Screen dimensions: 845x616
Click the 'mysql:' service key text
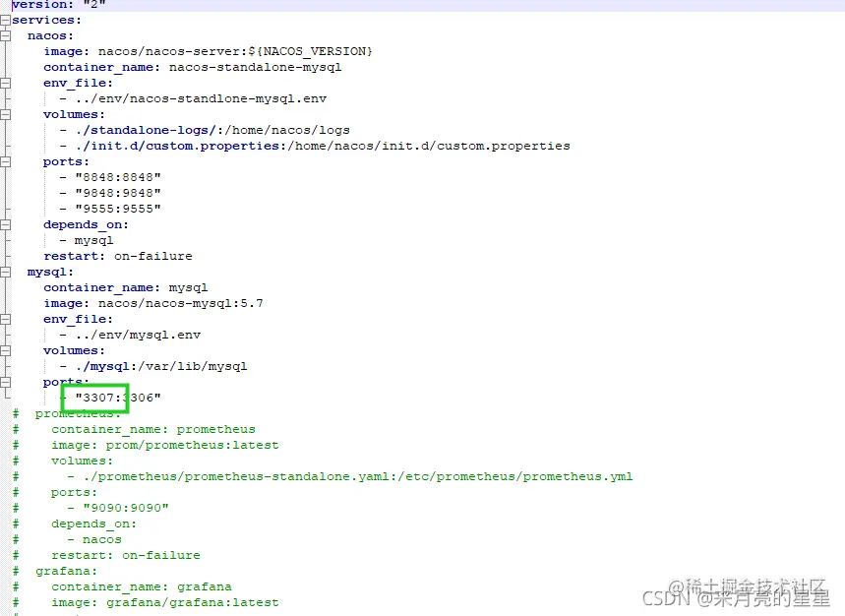pyautogui.click(x=50, y=273)
